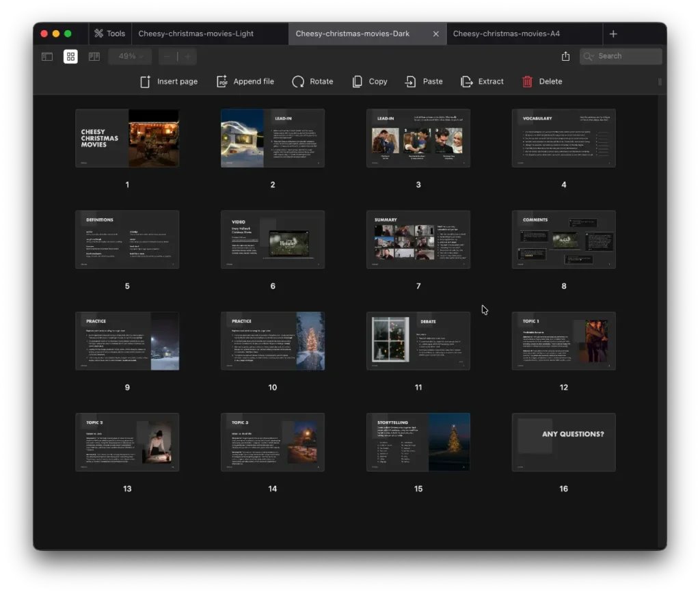Select the Any Questions page 16 thumbnail
The image size is (700, 594).
click(x=563, y=442)
